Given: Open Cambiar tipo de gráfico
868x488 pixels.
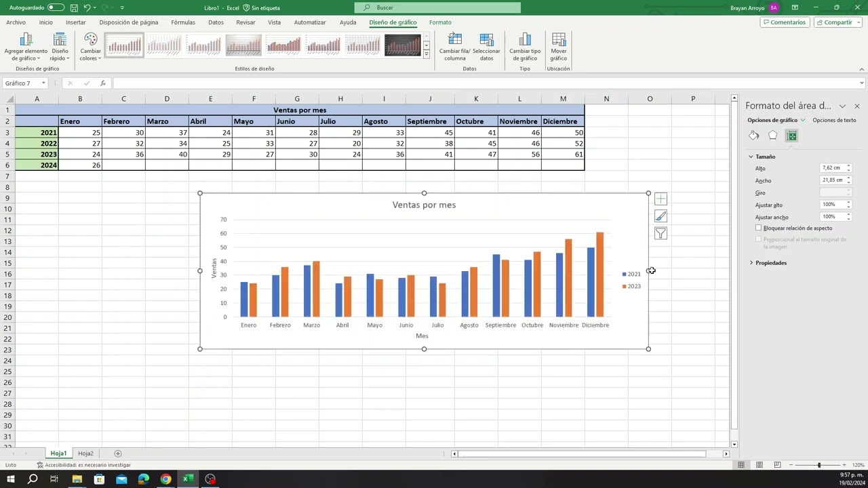Looking at the screenshot, I should 525,47.
